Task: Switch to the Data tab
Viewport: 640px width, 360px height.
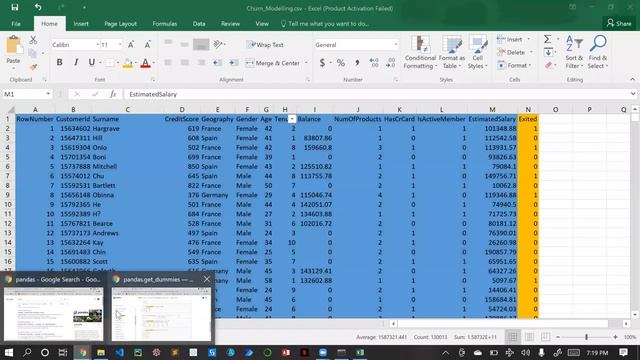Action: [199, 24]
